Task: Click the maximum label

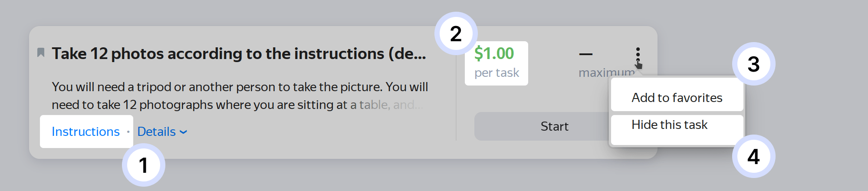Action: (606, 72)
